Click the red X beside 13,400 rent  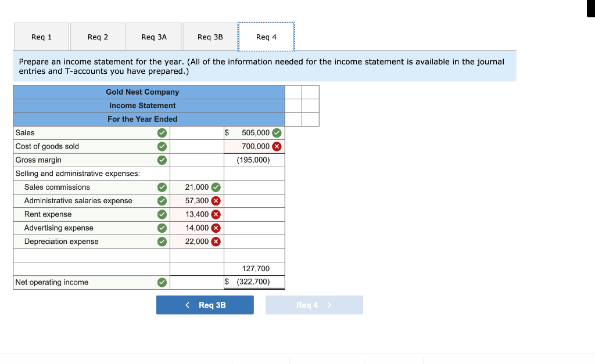[214, 214]
